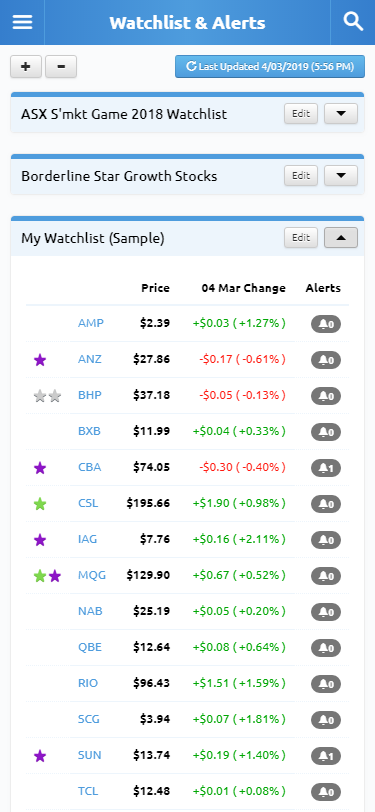This screenshot has width=375, height=812.
Task: Open the search magnifier icon
Action: (353, 22)
